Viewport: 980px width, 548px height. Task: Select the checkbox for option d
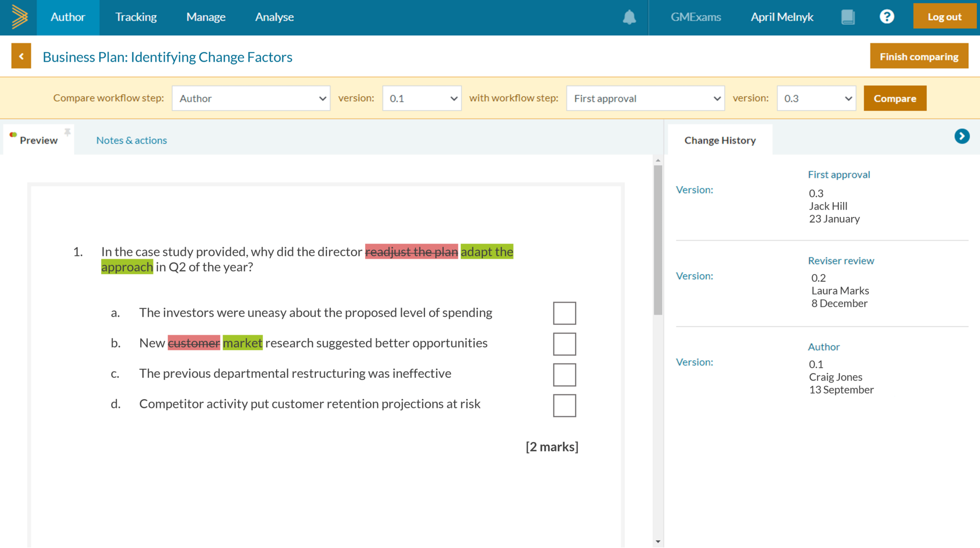[564, 405]
